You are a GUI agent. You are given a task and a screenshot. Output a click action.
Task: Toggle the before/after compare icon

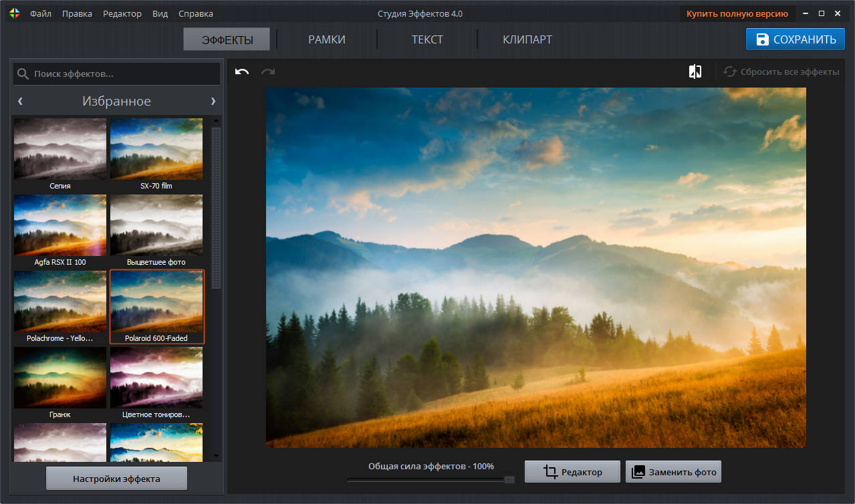[695, 72]
